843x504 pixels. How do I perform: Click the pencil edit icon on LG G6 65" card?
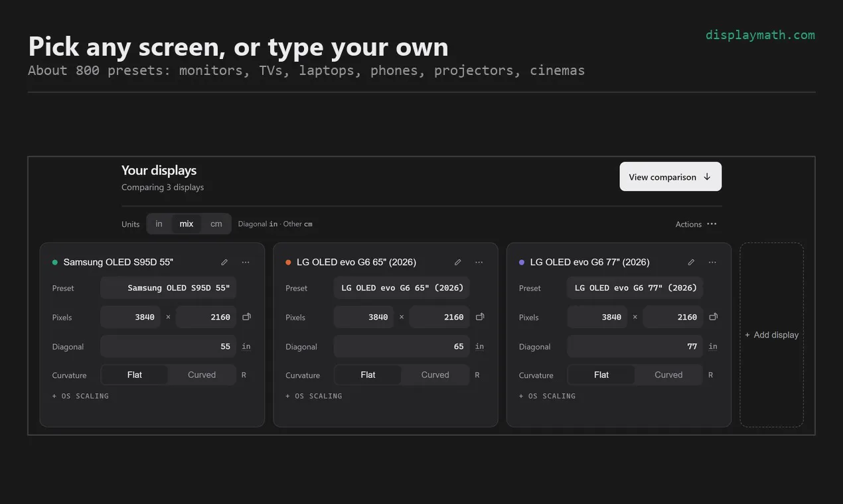457,262
